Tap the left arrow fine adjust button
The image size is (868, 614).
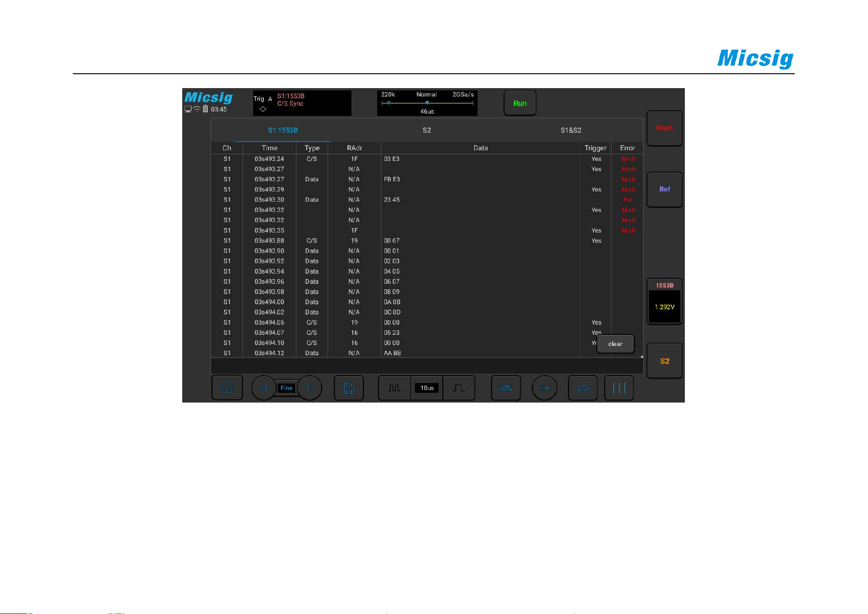pyautogui.click(x=263, y=388)
